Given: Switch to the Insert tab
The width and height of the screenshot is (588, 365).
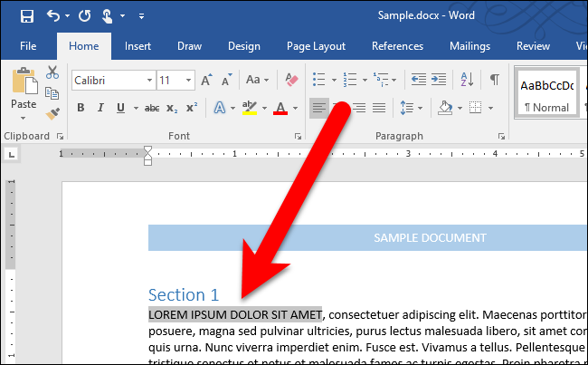Looking at the screenshot, I should click(x=138, y=46).
